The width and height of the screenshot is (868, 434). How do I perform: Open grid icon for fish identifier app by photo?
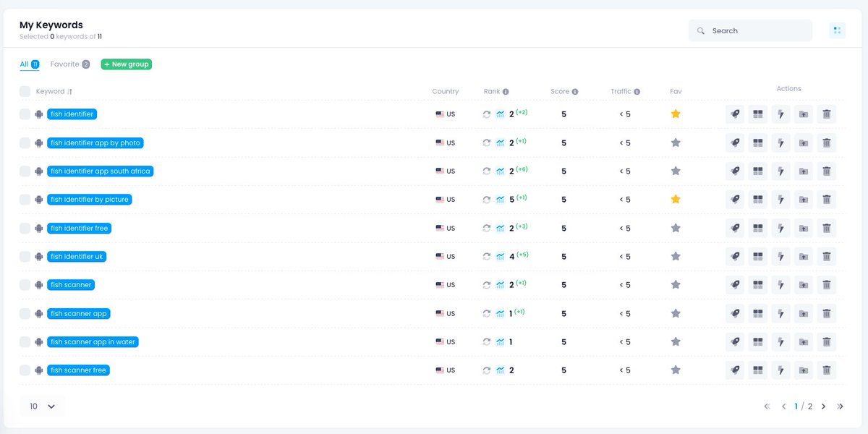(x=758, y=142)
